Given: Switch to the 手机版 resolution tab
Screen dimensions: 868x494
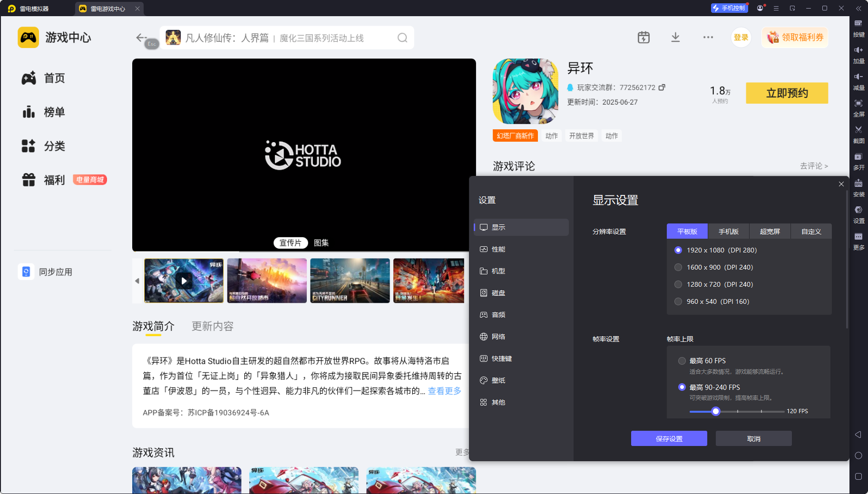Looking at the screenshot, I should pyautogui.click(x=728, y=232).
